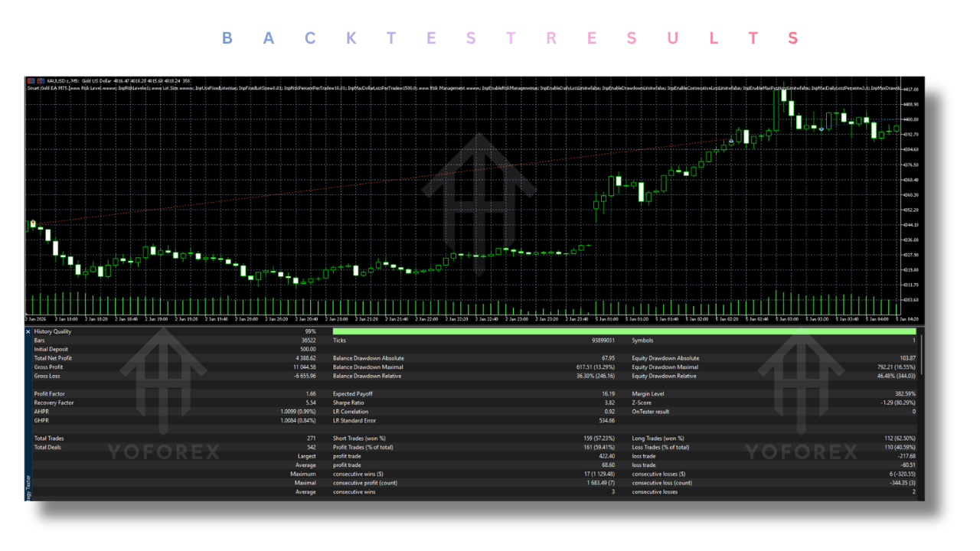
Task: Select consecutive profit value 1 683.49 (7)
Action: (602, 483)
